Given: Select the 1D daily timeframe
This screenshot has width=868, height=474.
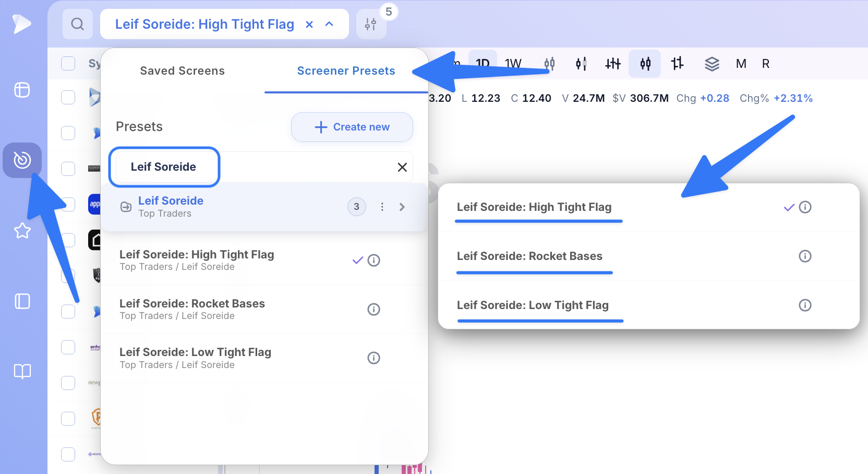Looking at the screenshot, I should pyautogui.click(x=483, y=64).
